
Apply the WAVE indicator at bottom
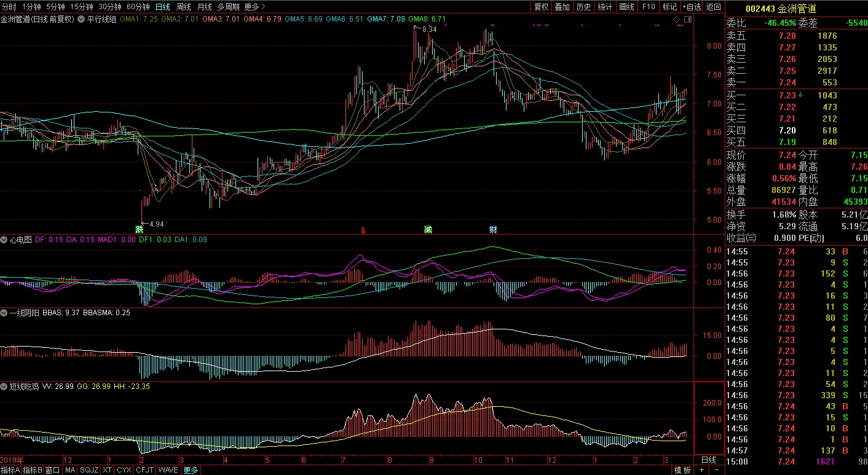(168, 470)
